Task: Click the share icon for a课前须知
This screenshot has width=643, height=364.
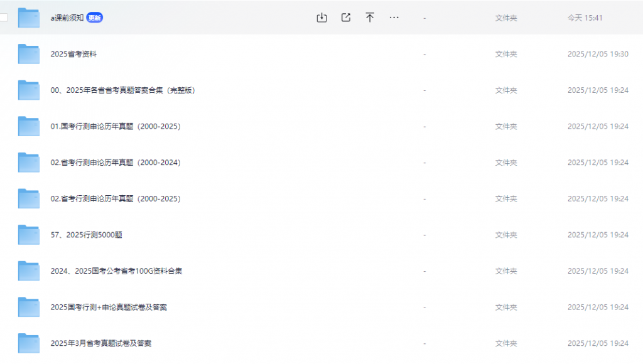Action: (x=346, y=18)
